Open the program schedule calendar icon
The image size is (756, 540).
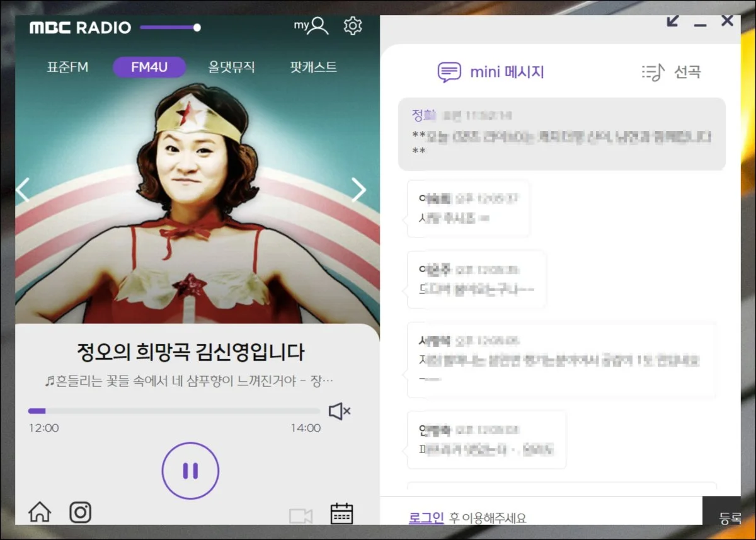point(342,514)
